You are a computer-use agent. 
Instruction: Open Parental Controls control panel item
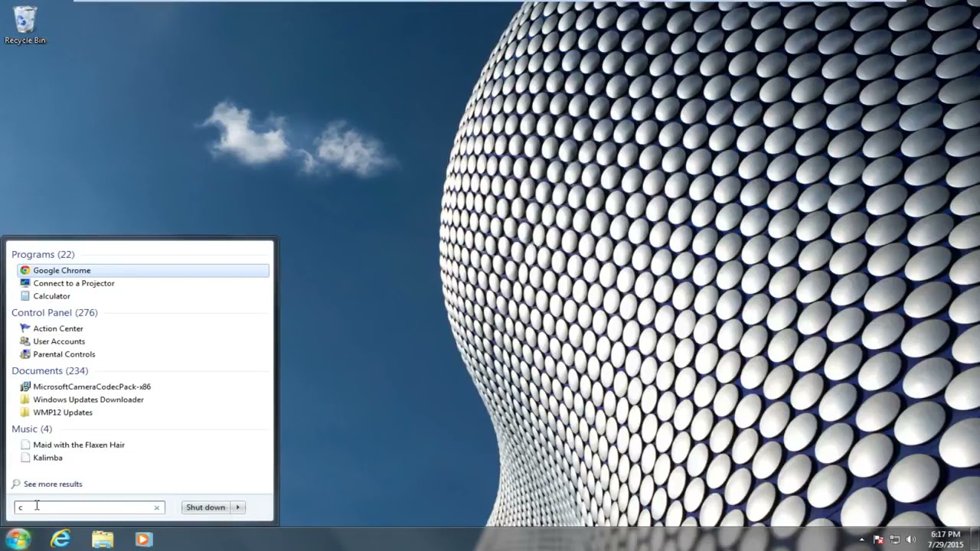(64, 354)
